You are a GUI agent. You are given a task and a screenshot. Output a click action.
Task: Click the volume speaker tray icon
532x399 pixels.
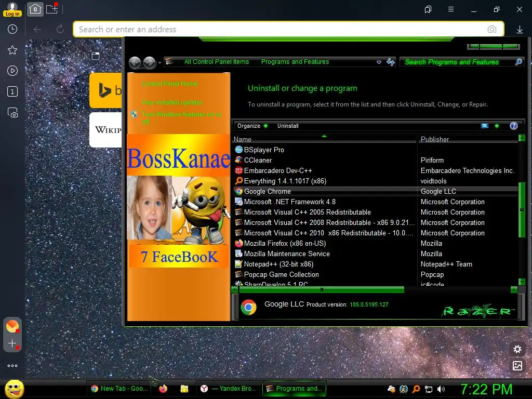[x=441, y=389]
